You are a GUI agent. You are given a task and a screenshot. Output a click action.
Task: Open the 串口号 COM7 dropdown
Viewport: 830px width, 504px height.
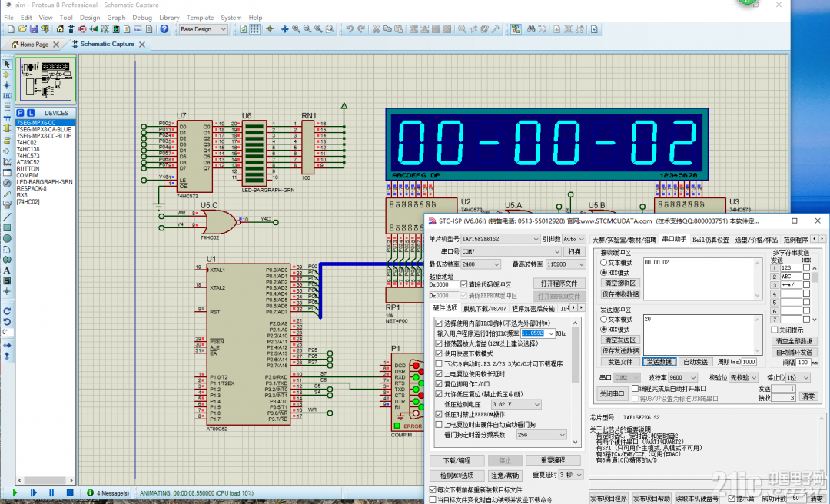[511, 251]
